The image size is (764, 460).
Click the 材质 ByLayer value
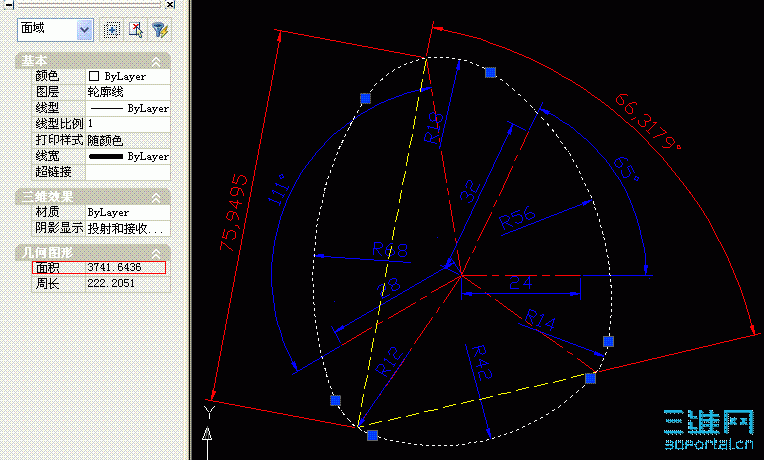click(x=128, y=212)
